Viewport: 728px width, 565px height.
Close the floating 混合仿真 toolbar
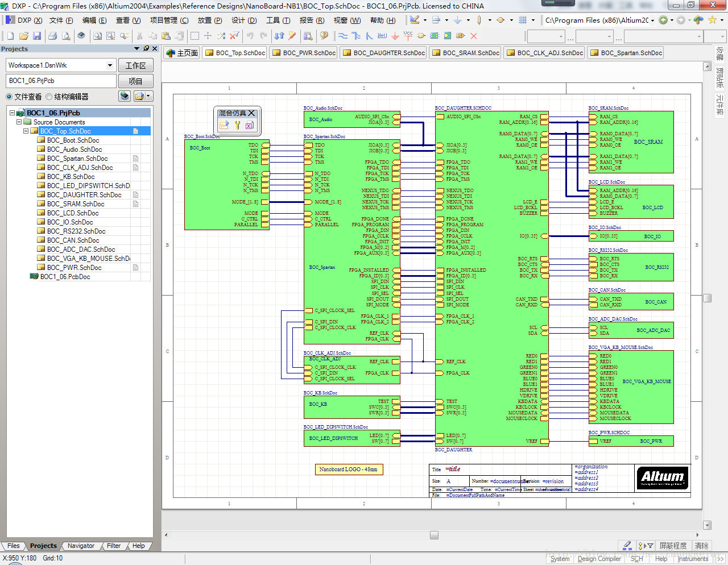[x=251, y=113]
